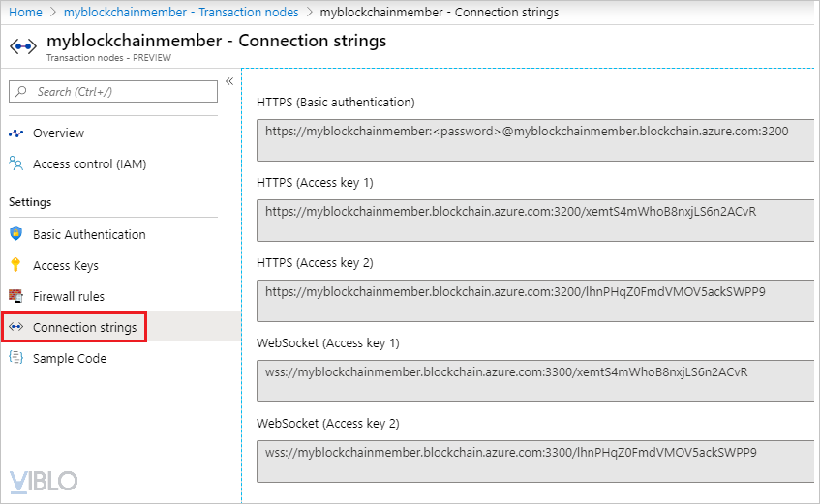Click the Overview icon in sidebar
Image resolution: width=820 pixels, height=504 pixels.
pos(15,133)
